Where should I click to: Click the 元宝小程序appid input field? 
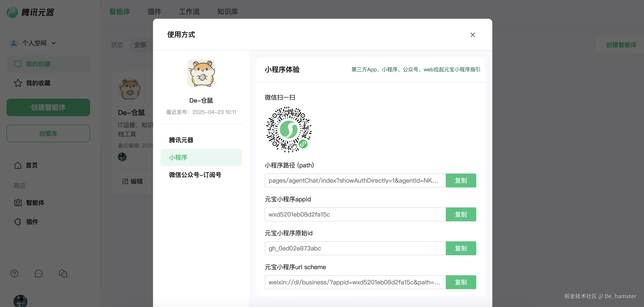[x=355, y=214]
